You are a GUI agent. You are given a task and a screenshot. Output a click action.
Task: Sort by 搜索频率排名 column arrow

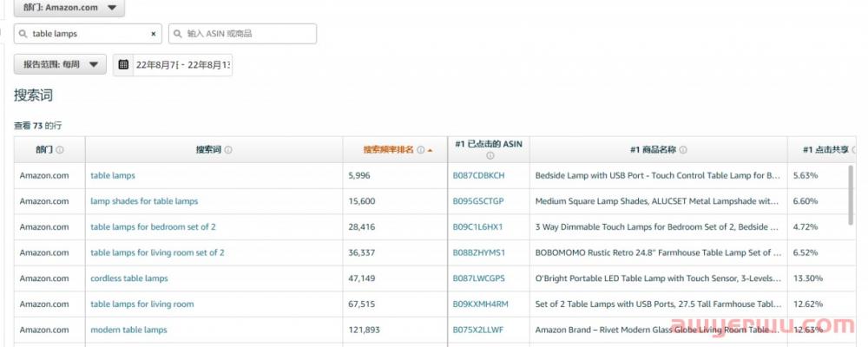431,150
